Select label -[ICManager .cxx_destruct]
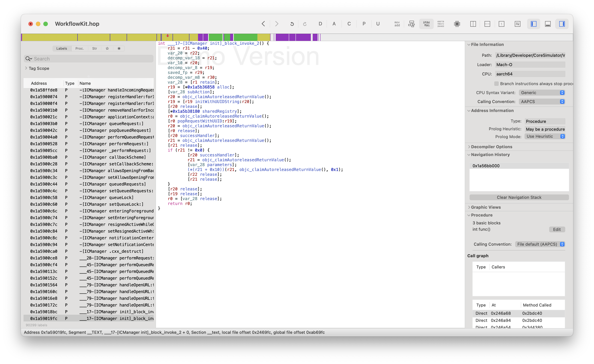The width and height of the screenshot is (594, 364). pos(89,251)
